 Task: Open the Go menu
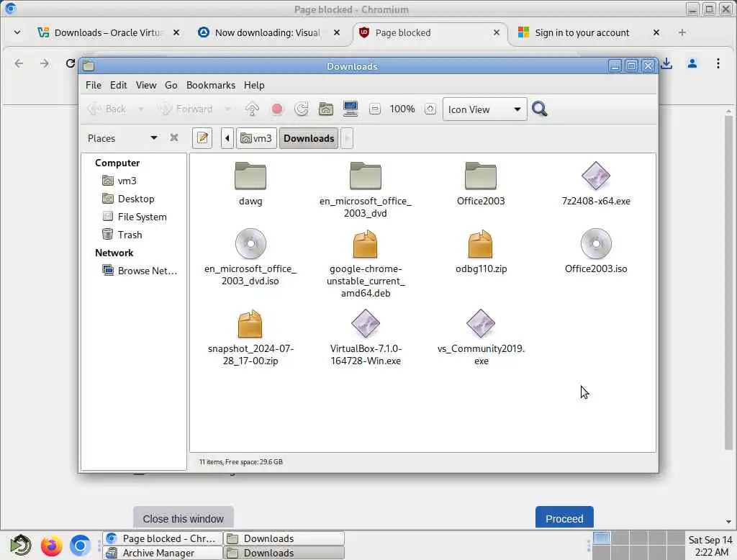click(x=171, y=85)
